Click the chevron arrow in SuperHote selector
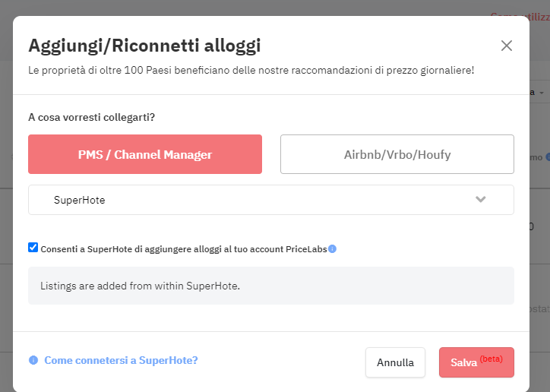 [480, 199]
